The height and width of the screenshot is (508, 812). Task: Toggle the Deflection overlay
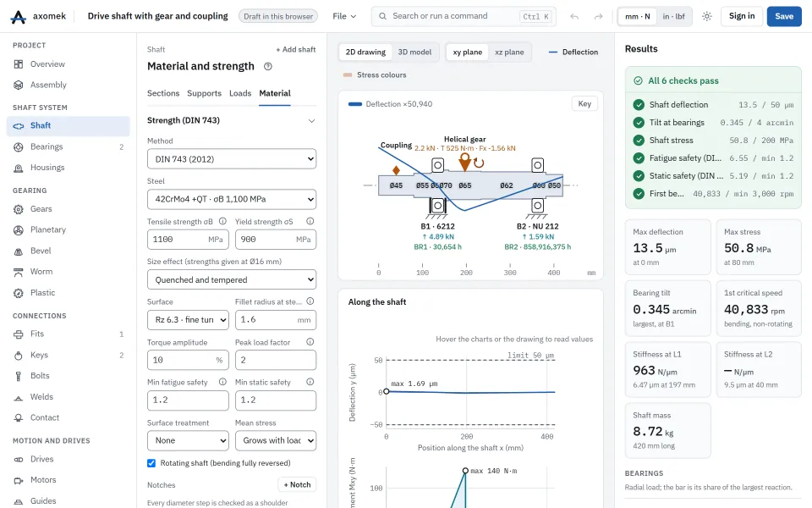(x=573, y=52)
